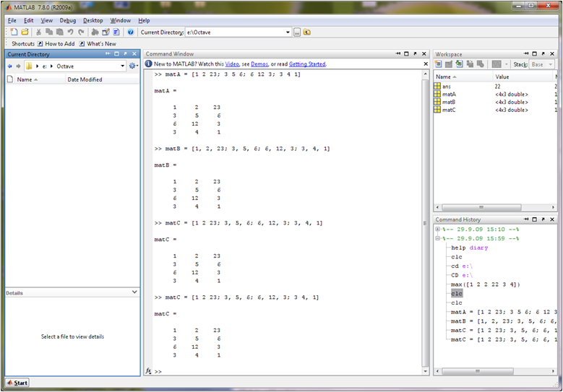Go back in Current Directory panel
The height and width of the screenshot is (392, 563).
[9, 66]
